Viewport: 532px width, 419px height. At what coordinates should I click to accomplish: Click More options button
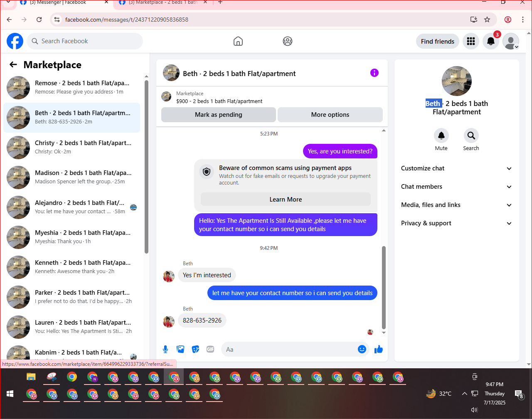(x=330, y=115)
